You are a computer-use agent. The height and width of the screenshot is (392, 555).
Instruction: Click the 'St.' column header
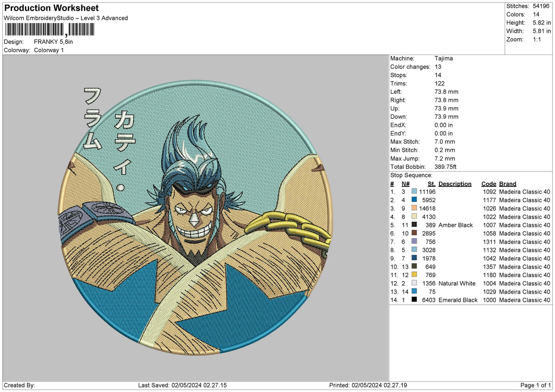(x=432, y=184)
